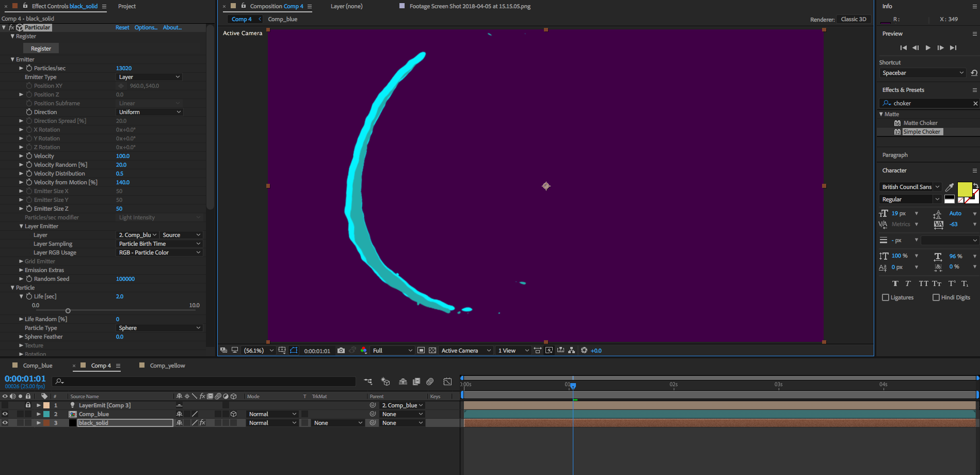Image resolution: width=980 pixels, height=475 pixels.
Task: Click the parent pick whip for black_solid
Action: click(373, 422)
